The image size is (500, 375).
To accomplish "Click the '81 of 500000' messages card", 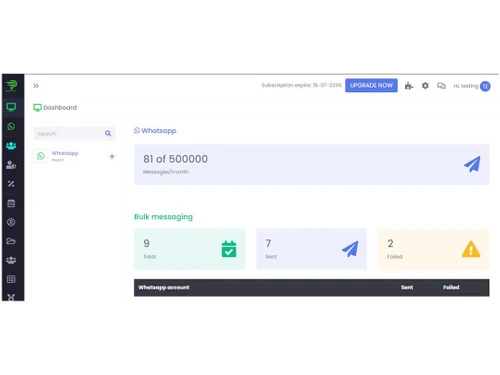I will point(312,164).
